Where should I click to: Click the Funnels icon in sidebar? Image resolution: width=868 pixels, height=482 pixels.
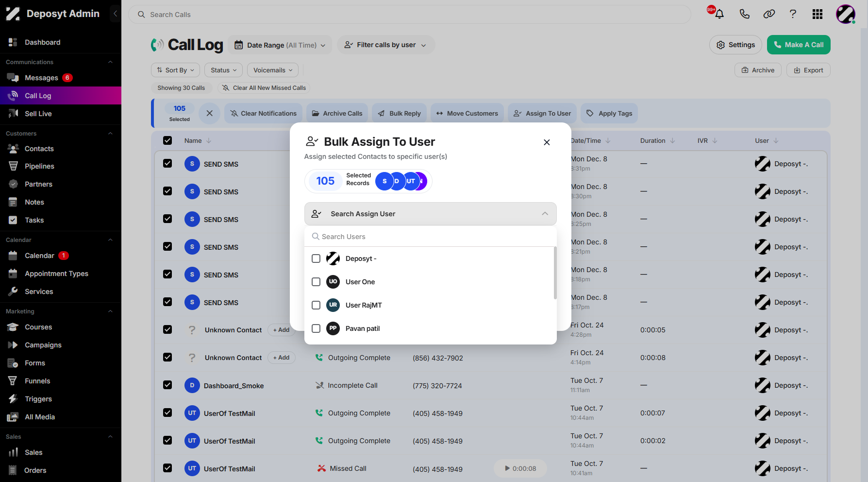click(x=13, y=381)
